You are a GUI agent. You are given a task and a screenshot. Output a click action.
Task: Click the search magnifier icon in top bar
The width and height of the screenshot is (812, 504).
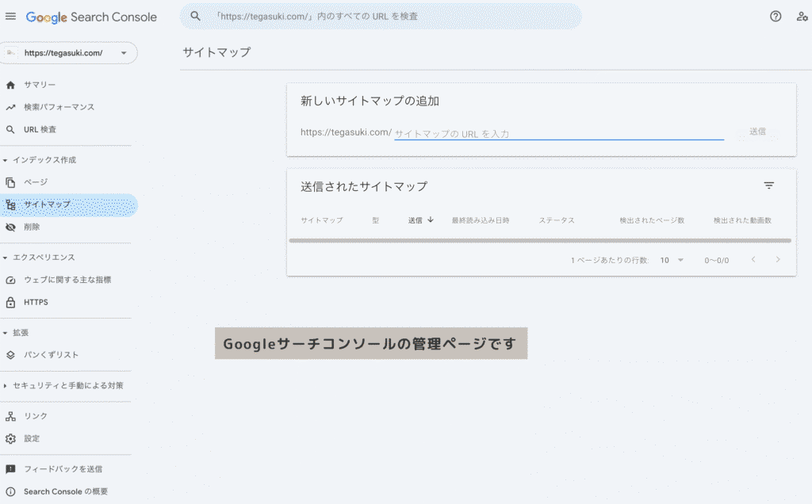tap(195, 16)
